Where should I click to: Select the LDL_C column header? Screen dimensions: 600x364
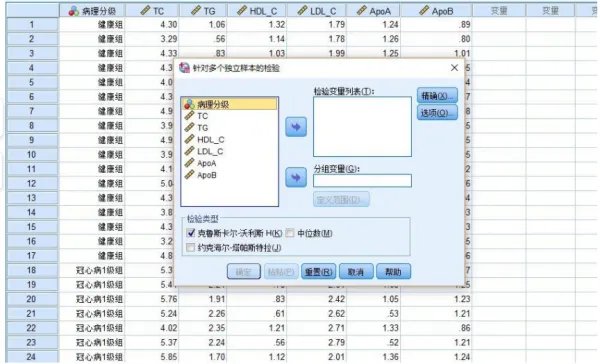[x=316, y=11]
